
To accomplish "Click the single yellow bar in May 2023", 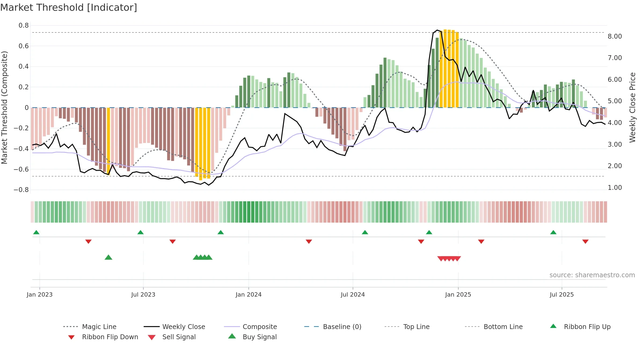I will tap(108, 141).
